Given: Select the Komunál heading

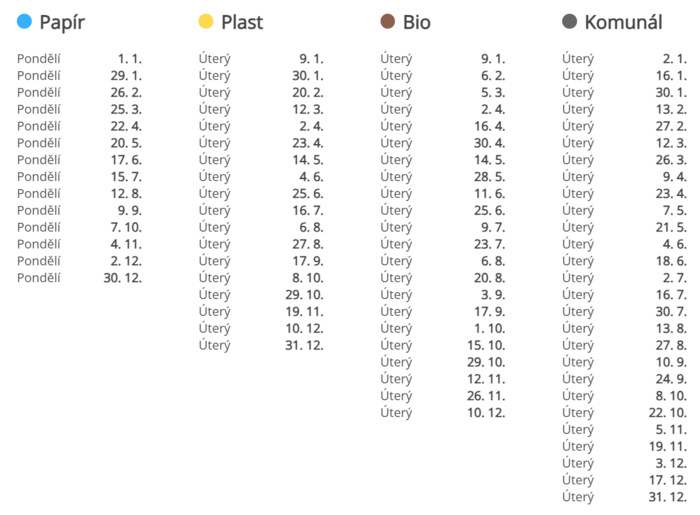Looking at the screenshot, I should pyautogui.click(x=623, y=22).
